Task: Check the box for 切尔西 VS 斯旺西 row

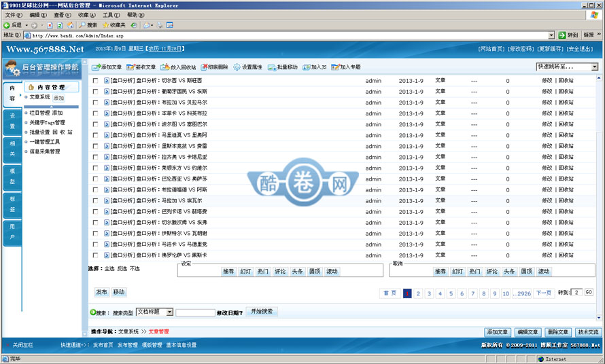Action: click(x=95, y=81)
